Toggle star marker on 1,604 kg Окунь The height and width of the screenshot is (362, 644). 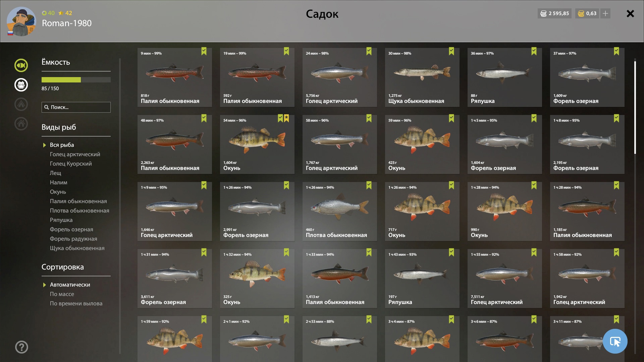click(x=286, y=118)
